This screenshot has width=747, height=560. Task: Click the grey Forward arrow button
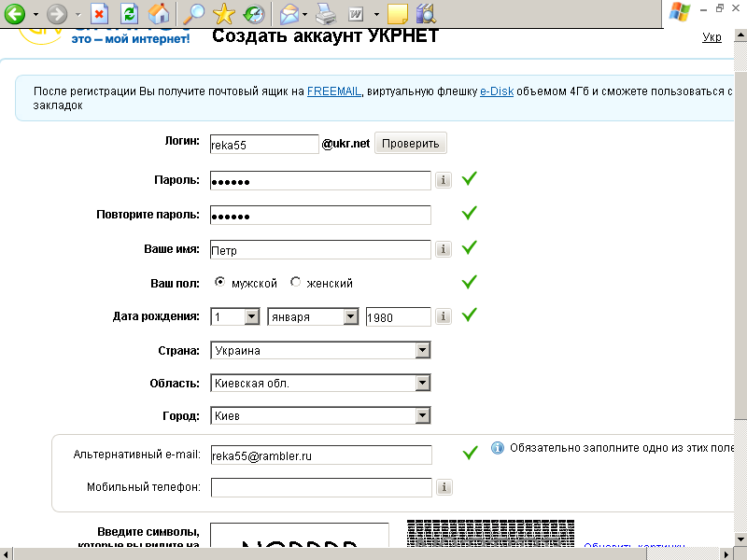57,14
